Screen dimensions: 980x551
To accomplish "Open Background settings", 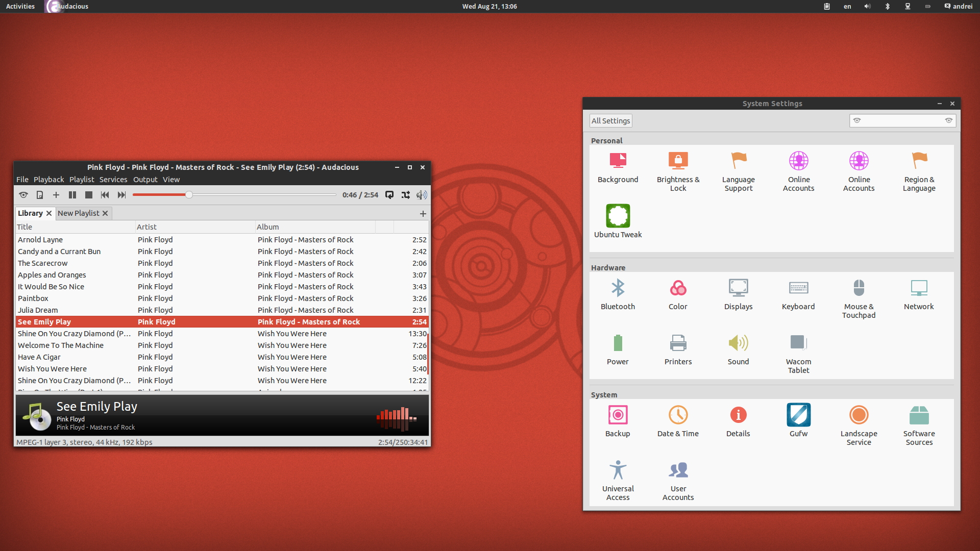I will coord(618,168).
